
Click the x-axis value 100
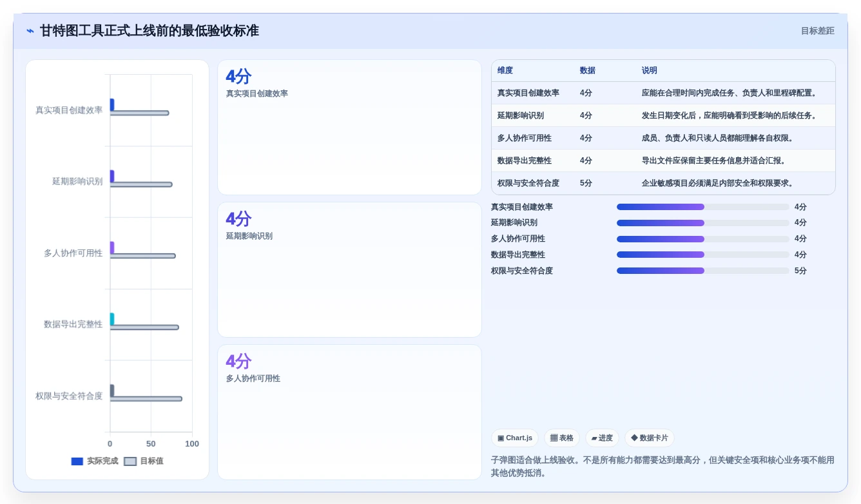click(192, 444)
